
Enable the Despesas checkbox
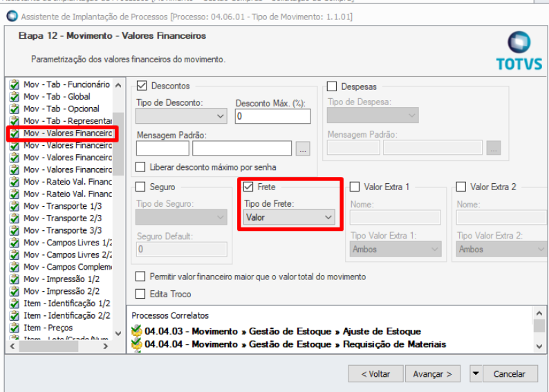point(332,86)
